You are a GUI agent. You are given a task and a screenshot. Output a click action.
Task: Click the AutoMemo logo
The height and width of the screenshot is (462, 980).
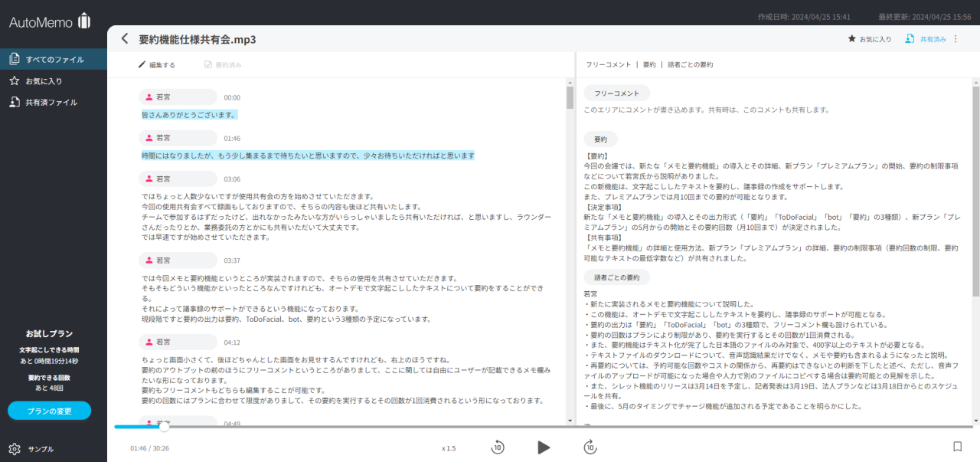(x=50, y=21)
